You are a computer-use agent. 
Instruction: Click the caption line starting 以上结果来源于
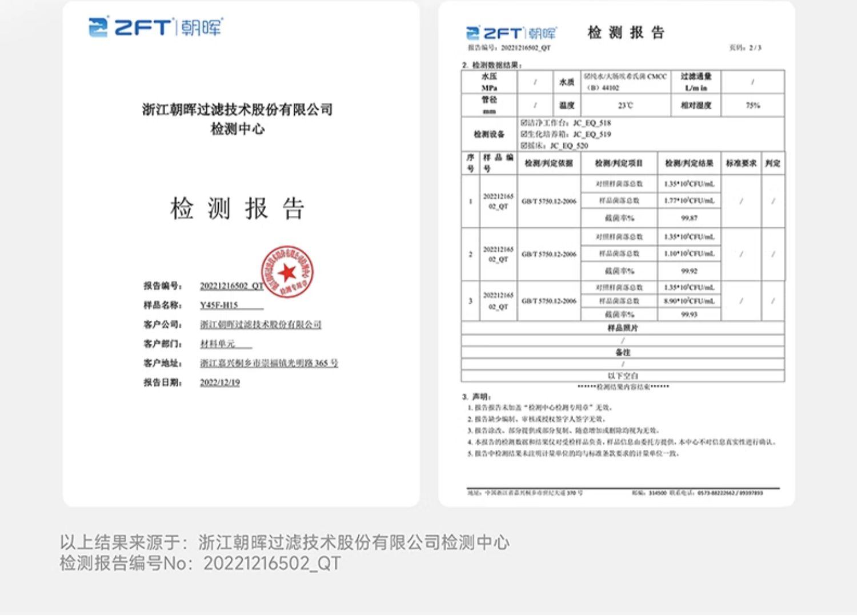point(285,542)
